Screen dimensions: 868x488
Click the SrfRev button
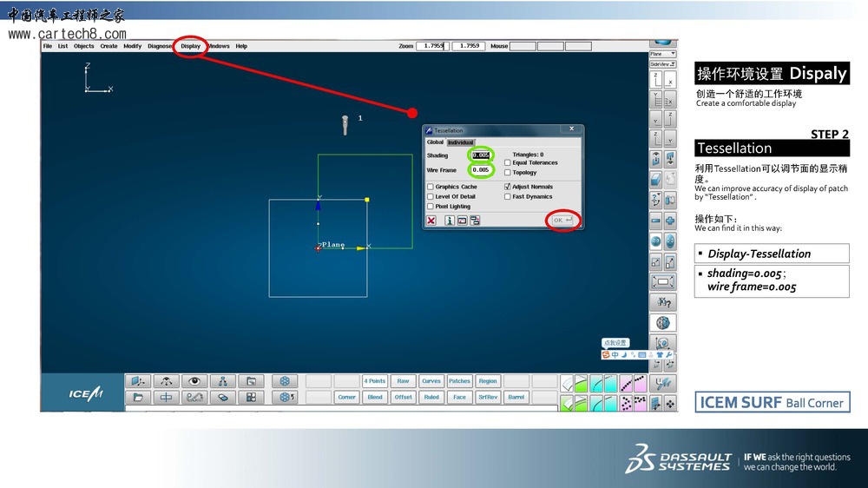pyautogui.click(x=488, y=397)
